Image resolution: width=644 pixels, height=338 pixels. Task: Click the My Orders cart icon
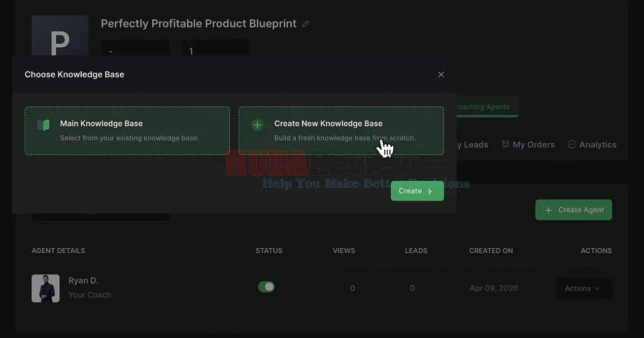pos(505,144)
